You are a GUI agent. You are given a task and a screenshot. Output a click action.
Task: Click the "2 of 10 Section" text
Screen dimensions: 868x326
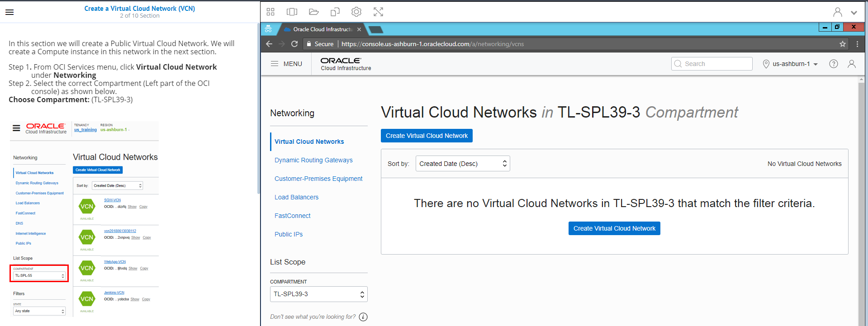[x=140, y=16]
